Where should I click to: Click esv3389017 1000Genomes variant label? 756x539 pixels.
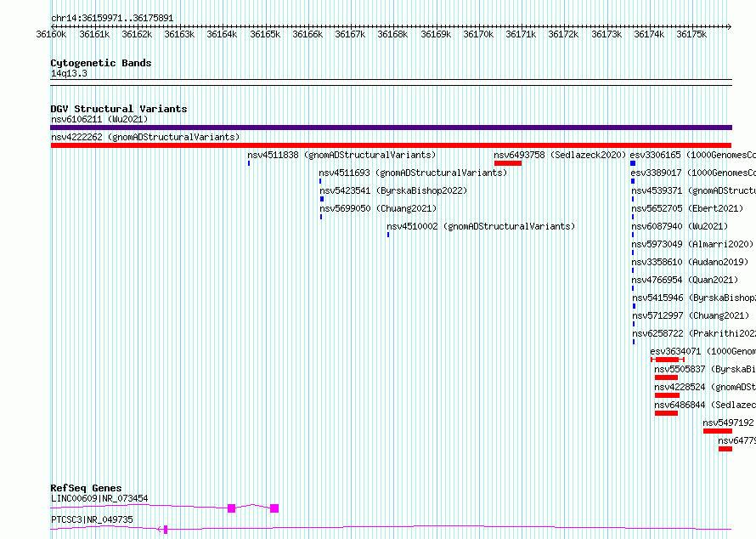[693, 173]
